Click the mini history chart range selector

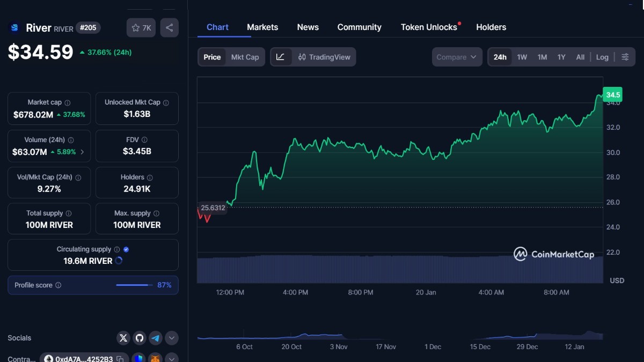coord(400,335)
